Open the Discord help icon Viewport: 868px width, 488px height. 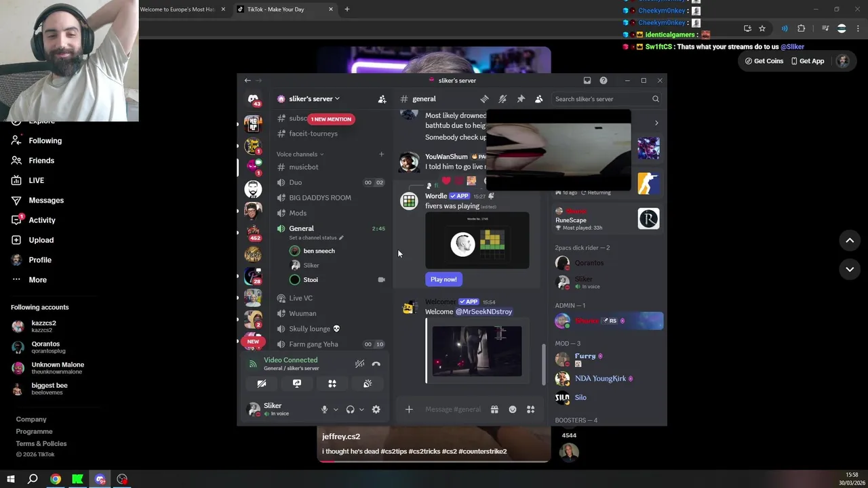click(x=604, y=81)
